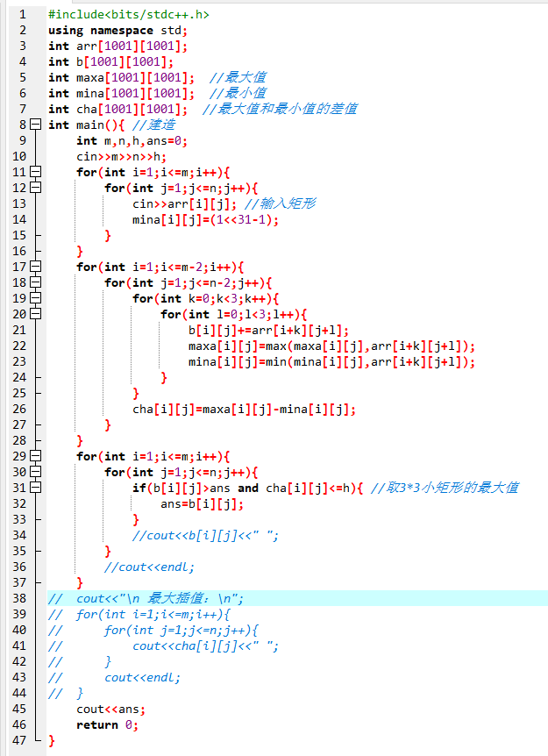548x756 pixels.
Task: Collapse the inner for loop at line 12
Action: pos(35,189)
